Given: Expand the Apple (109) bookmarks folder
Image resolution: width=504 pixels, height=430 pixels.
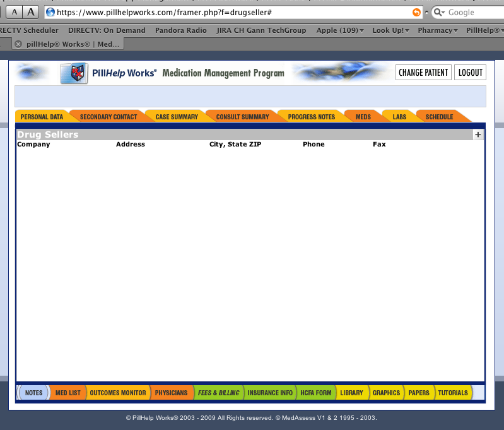Looking at the screenshot, I should click(340, 30).
